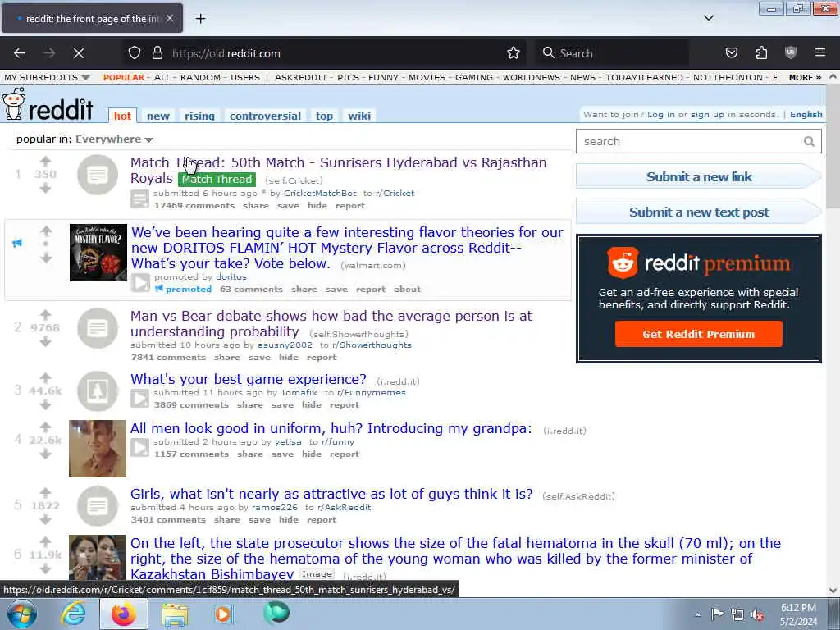This screenshot has height=630, width=840.
Task: Close the reddit browser tab
Action: point(169,18)
